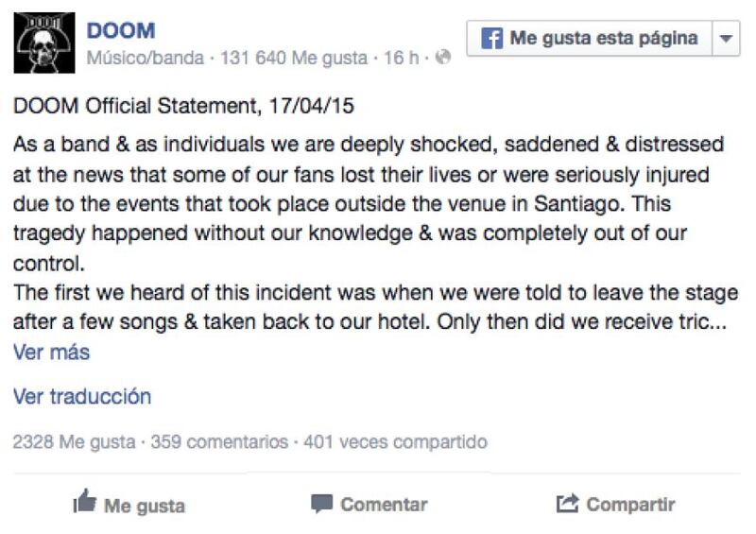Select the Compartir text label
756x534 pixels.
click(630, 505)
